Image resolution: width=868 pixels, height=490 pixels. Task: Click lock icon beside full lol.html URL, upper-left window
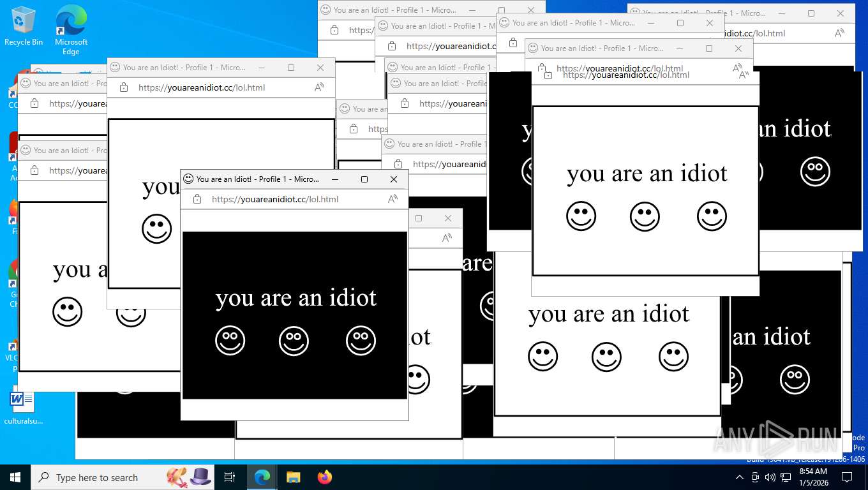point(124,87)
